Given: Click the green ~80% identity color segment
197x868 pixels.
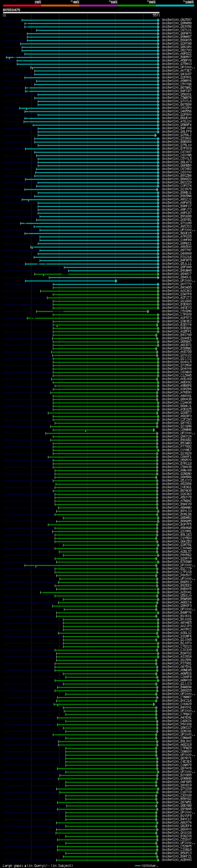Looking at the screenshot, I should (137, 6).
